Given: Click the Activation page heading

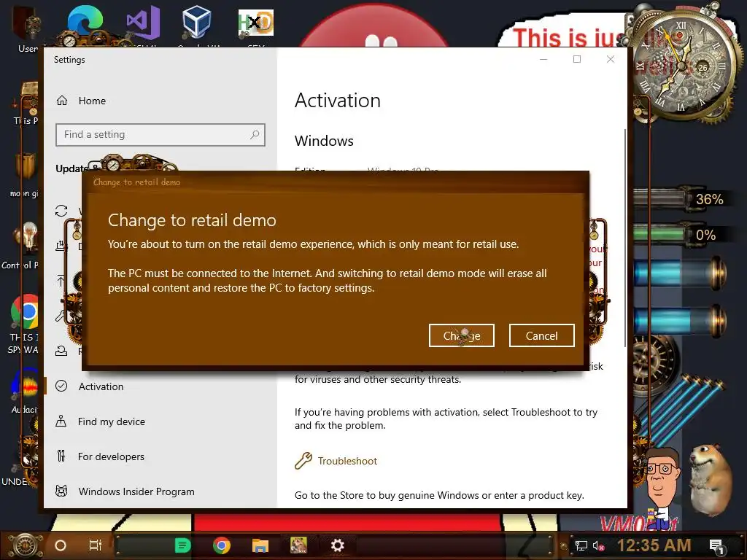Looking at the screenshot, I should pyautogui.click(x=337, y=101).
